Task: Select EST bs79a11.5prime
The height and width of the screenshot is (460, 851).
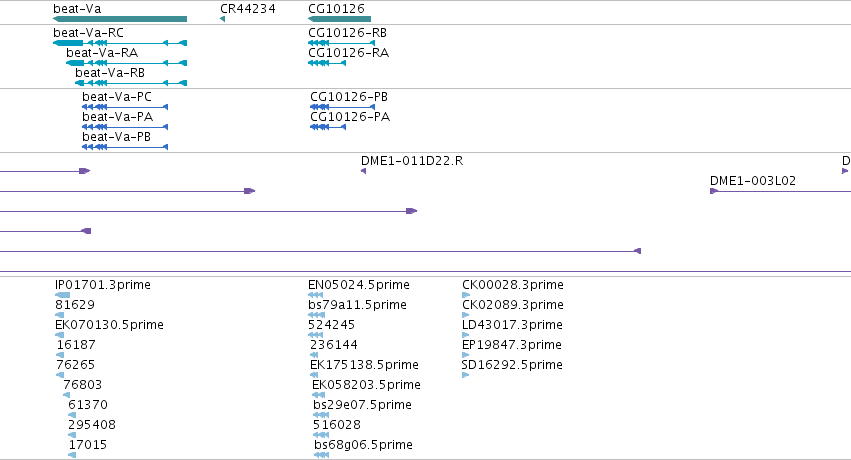Action: point(316,315)
